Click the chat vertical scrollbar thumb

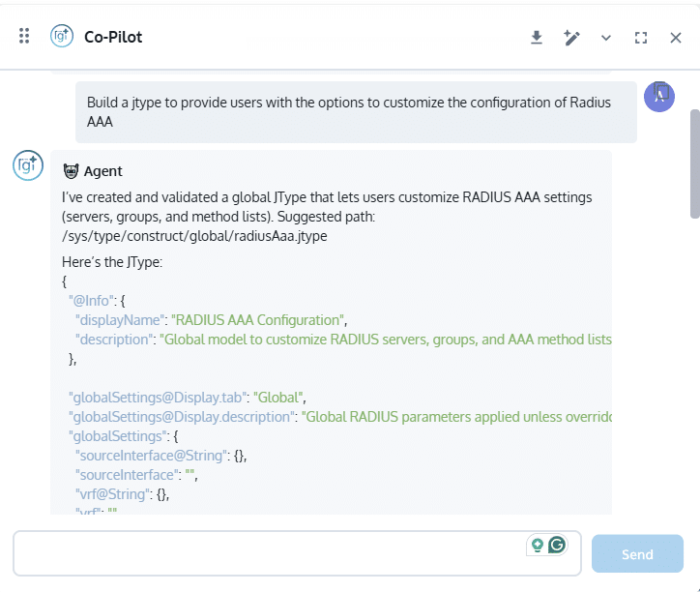(x=694, y=163)
